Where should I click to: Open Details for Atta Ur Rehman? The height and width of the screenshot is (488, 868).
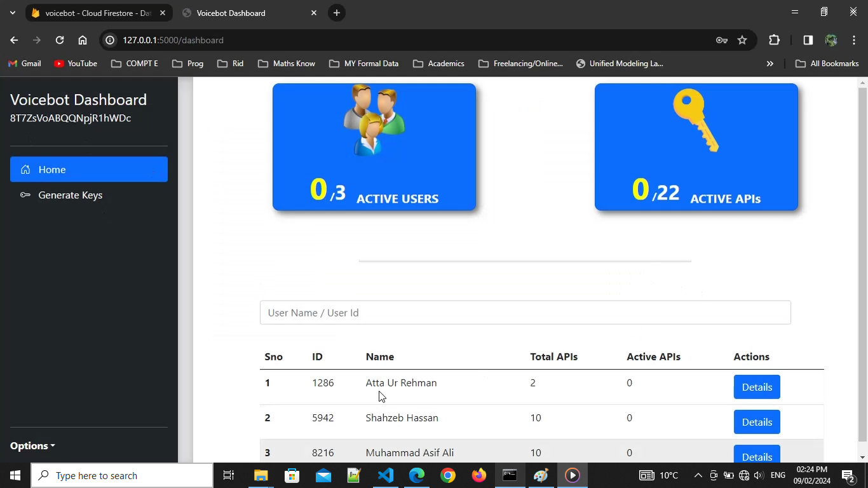[x=757, y=387]
